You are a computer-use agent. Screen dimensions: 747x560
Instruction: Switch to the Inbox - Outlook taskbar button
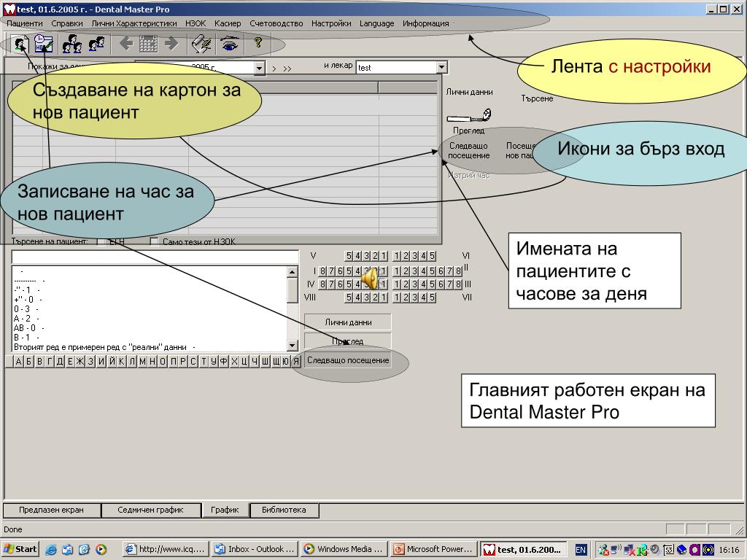tap(255, 549)
